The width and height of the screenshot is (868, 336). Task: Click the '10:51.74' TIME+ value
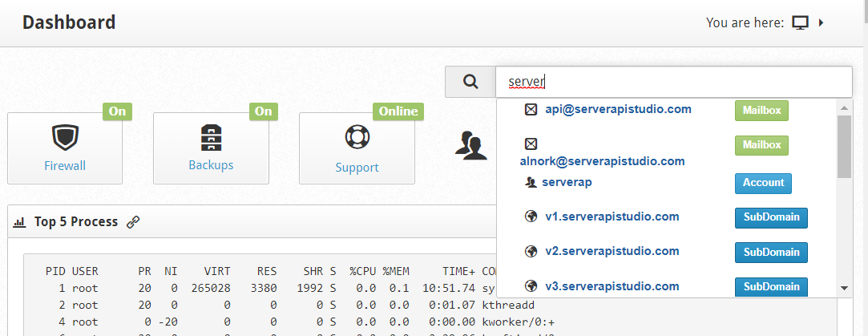447,289
